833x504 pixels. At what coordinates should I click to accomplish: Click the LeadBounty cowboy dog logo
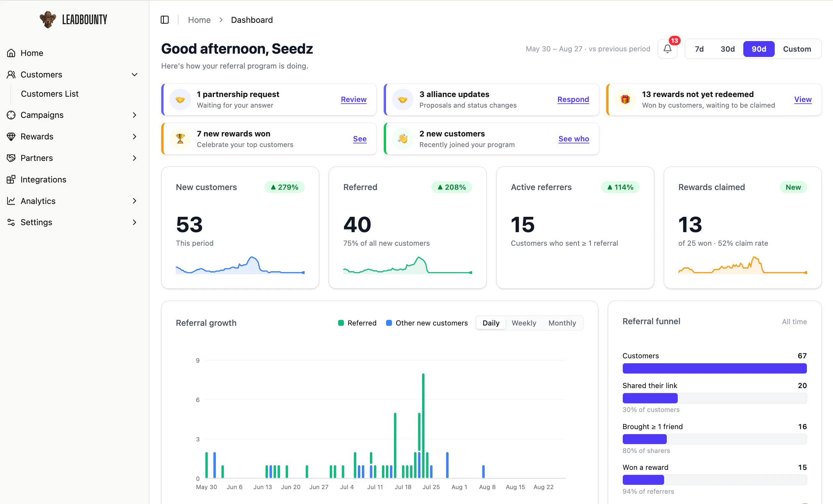coord(48,20)
